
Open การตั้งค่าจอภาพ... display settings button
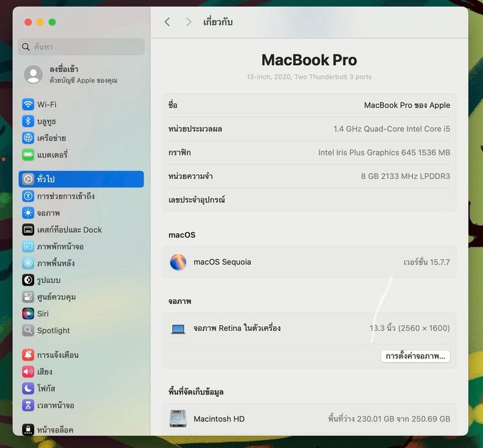(415, 356)
